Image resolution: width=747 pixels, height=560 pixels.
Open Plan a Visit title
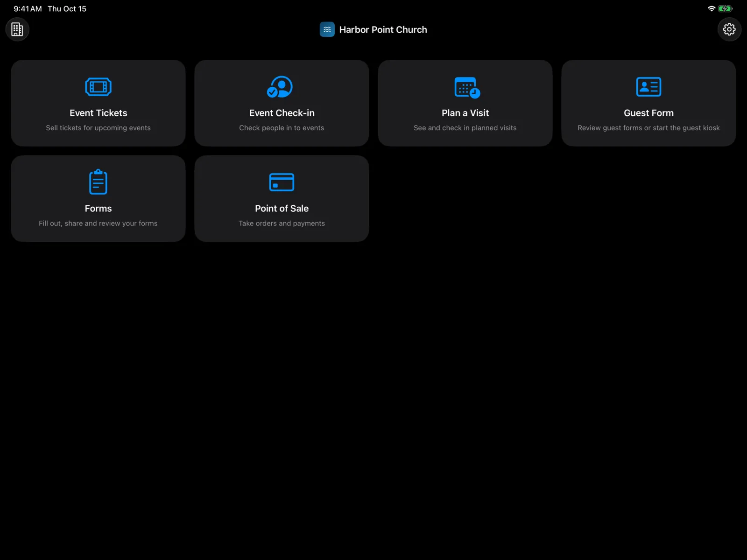[x=465, y=113]
